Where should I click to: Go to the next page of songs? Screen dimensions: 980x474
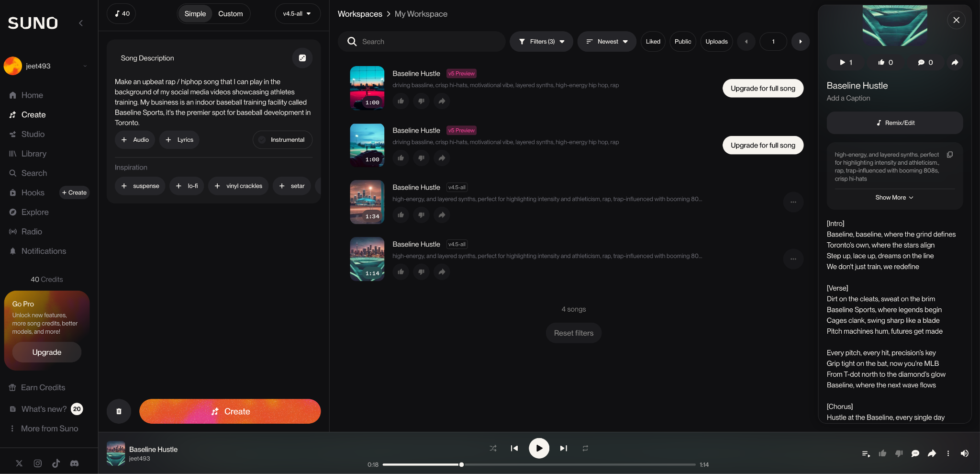[801, 42]
